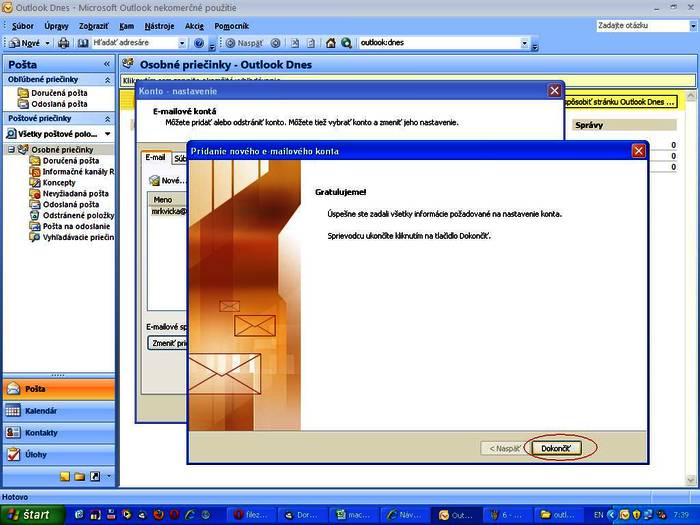Click Nové... in the Konto nastavenie dialog
This screenshot has height=525, width=700.
167,180
